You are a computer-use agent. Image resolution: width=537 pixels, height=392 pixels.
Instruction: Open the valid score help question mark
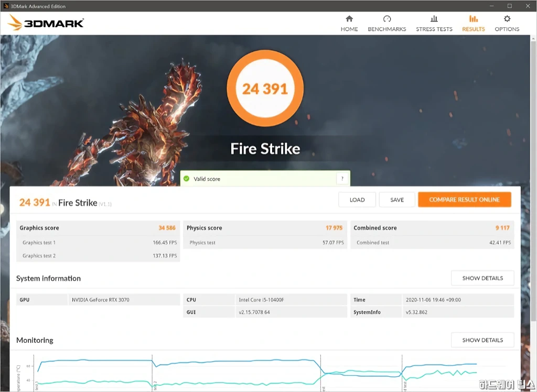(x=342, y=178)
